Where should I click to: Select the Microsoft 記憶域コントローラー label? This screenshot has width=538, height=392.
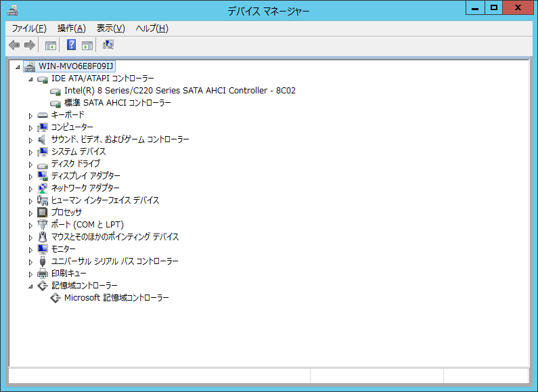(x=116, y=298)
